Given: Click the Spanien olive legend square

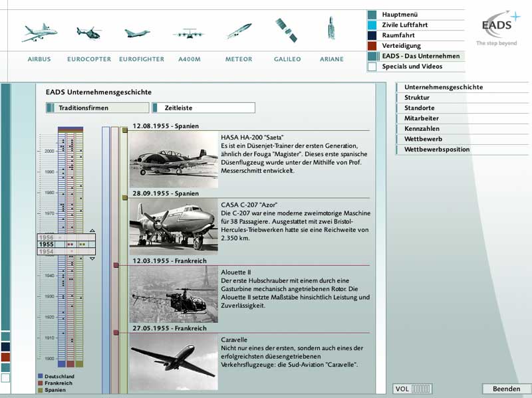Looking at the screenshot, I should pyautogui.click(x=41, y=390).
